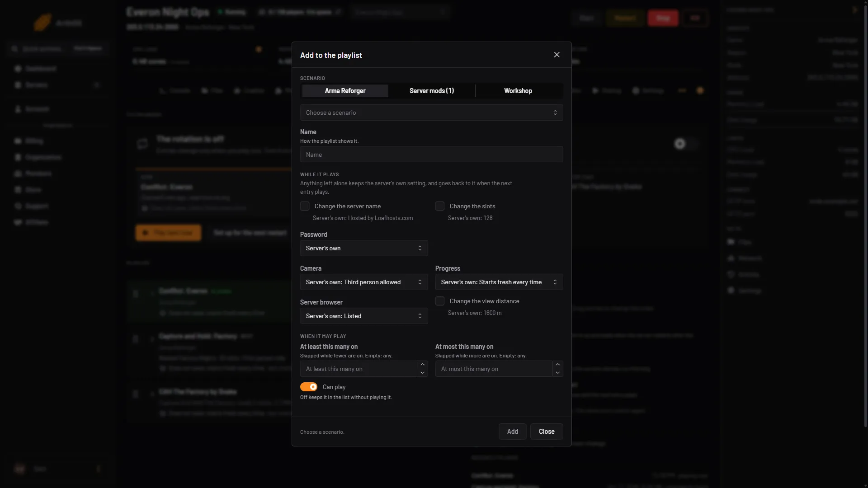Focus the At most this many on field

(x=493, y=369)
